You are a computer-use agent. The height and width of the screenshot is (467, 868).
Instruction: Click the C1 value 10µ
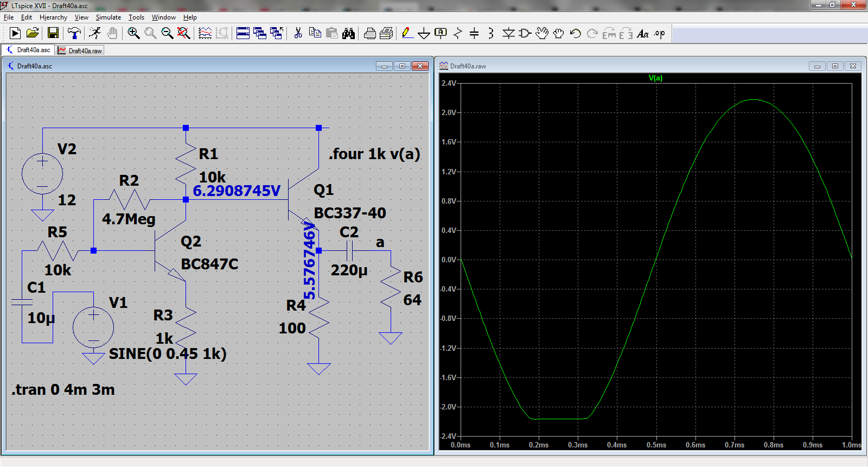pos(41,318)
